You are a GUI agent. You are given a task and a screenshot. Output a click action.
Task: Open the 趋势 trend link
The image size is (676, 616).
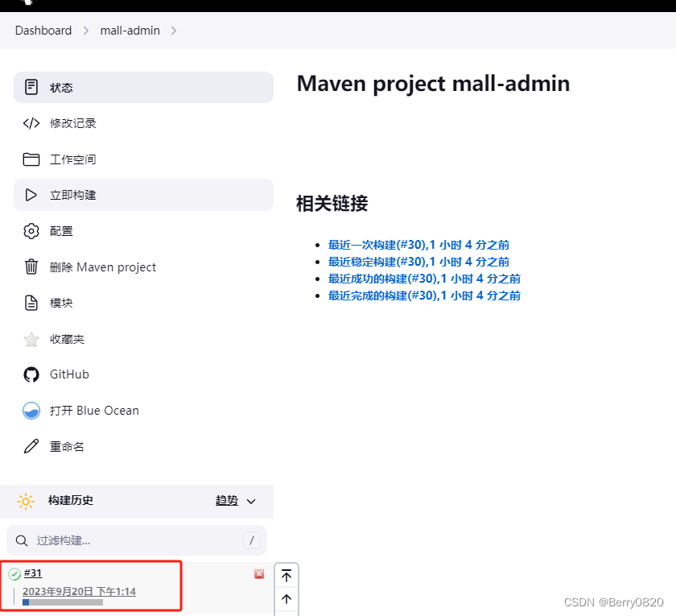click(x=227, y=500)
